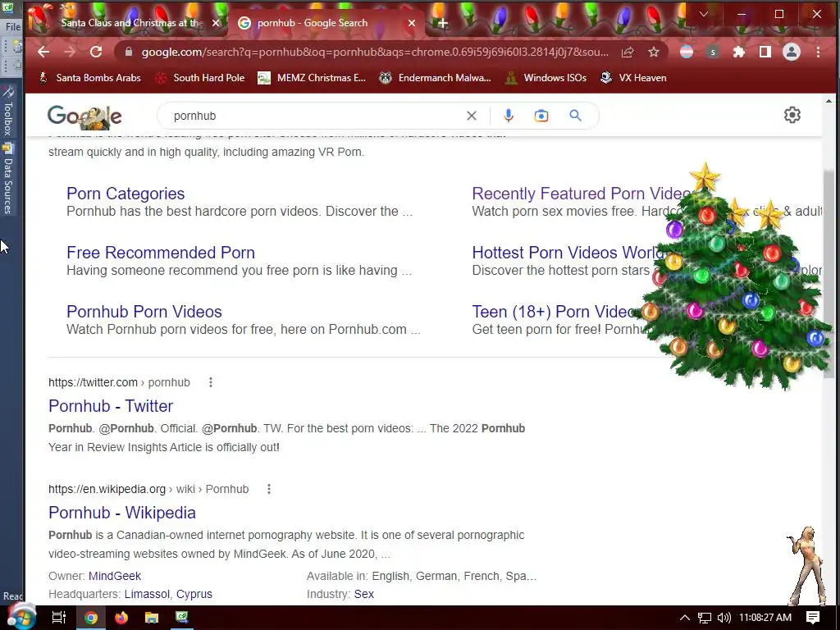The height and width of the screenshot is (630, 840).
Task: Click the 'https://en.wikipedia.org' result URL text
Action: [107, 489]
